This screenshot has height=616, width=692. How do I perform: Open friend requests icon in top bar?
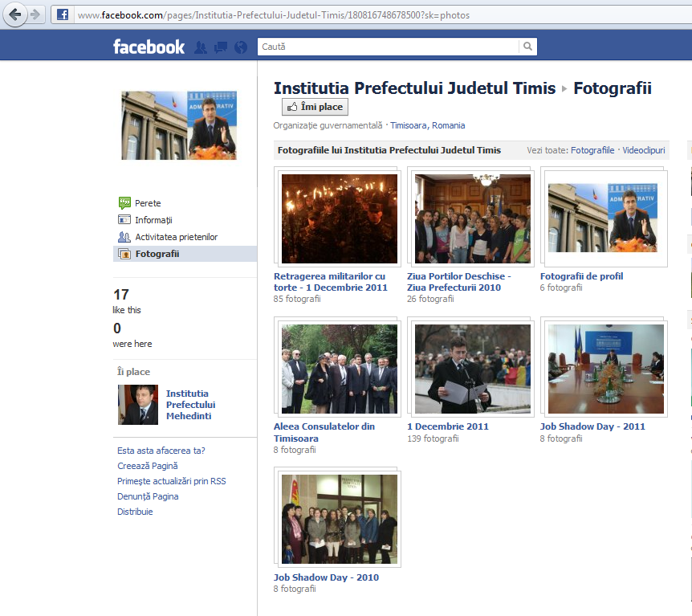point(200,47)
